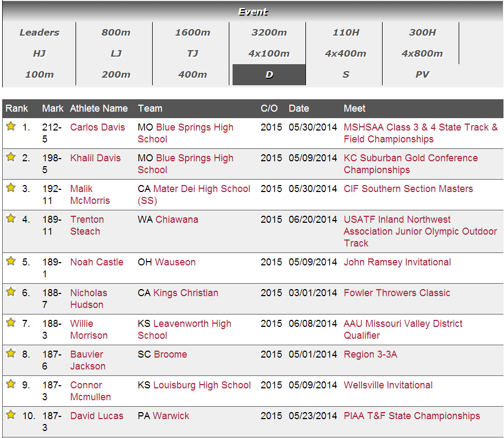Open the 4x400m event tab
Viewport: 504px width, 438px height.
click(x=345, y=53)
